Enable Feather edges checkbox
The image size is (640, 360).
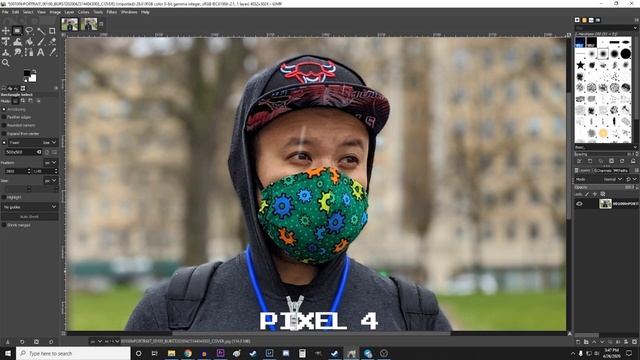(4, 117)
